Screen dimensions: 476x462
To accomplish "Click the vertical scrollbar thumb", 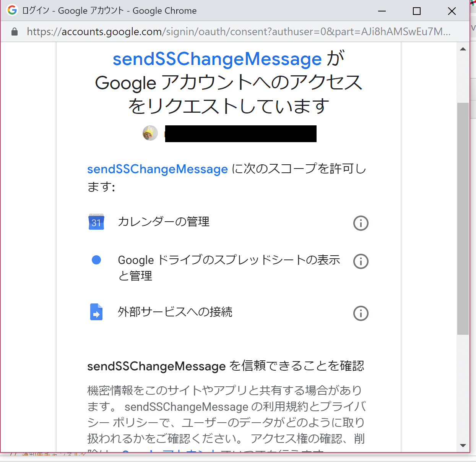I will (x=463, y=218).
